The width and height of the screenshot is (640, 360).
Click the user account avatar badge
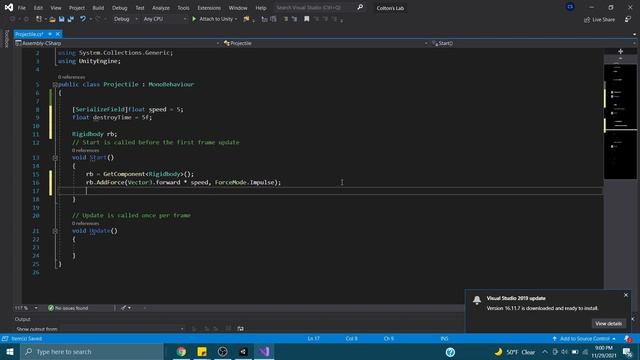click(x=570, y=7)
